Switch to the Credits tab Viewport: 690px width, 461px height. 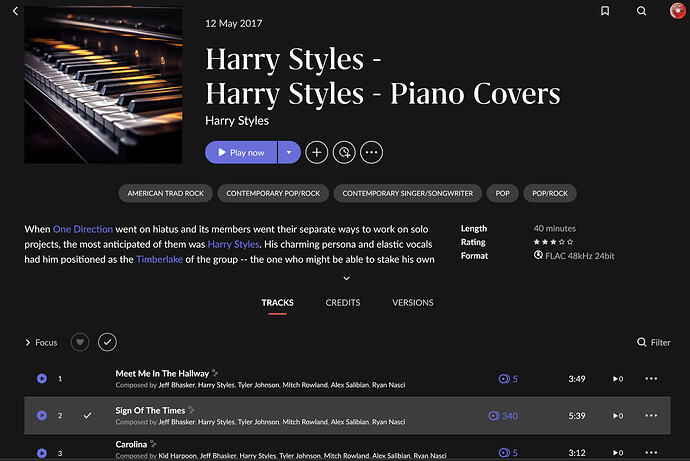(x=343, y=303)
